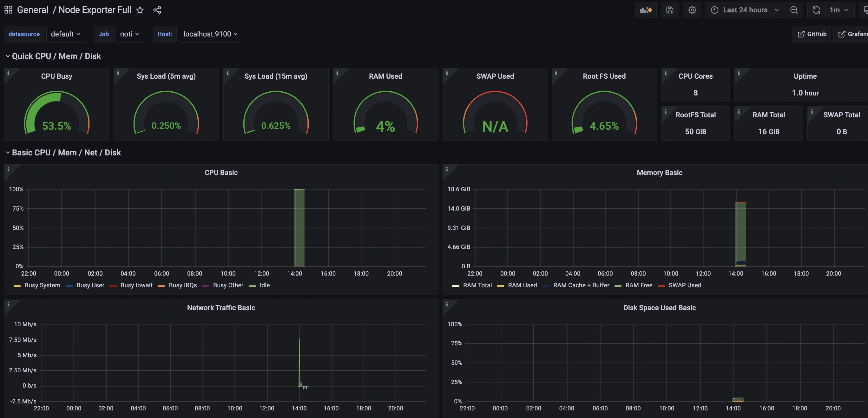Click the Add panel icon
Screen dimensions: 868x418
tap(646, 10)
